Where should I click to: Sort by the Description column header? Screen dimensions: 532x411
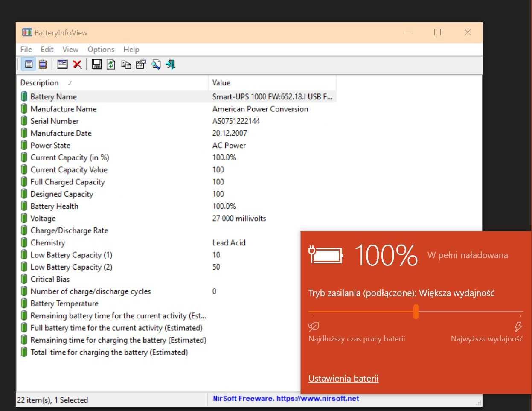[112, 83]
